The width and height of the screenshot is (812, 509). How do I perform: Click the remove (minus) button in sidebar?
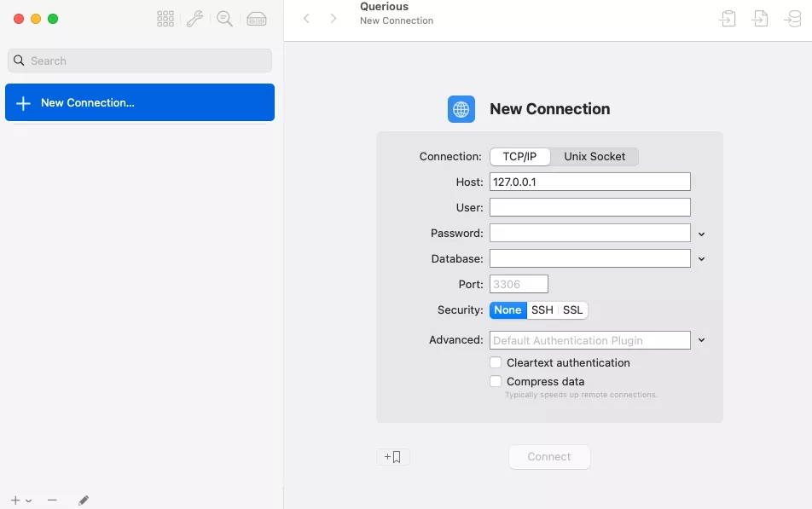[x=52, y=500]
